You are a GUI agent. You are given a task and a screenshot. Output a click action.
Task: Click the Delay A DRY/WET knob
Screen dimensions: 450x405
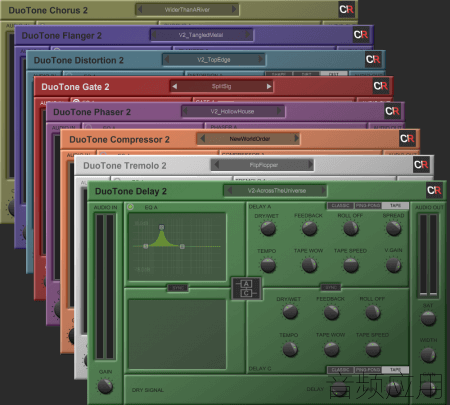point(268,229)
